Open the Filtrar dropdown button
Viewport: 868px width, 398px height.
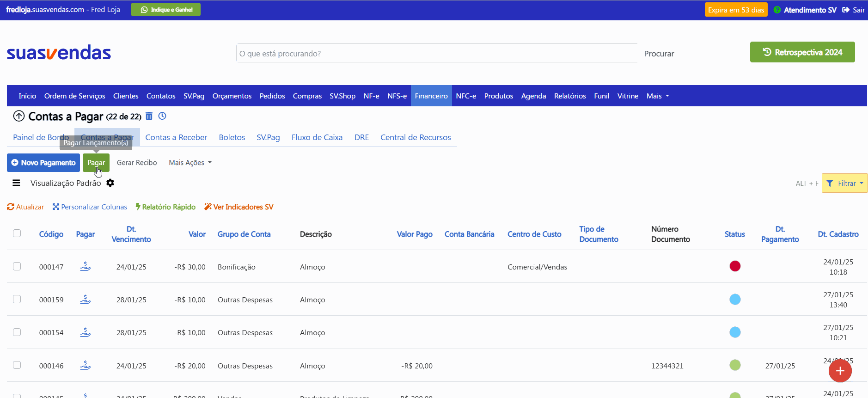pos(844,183)
